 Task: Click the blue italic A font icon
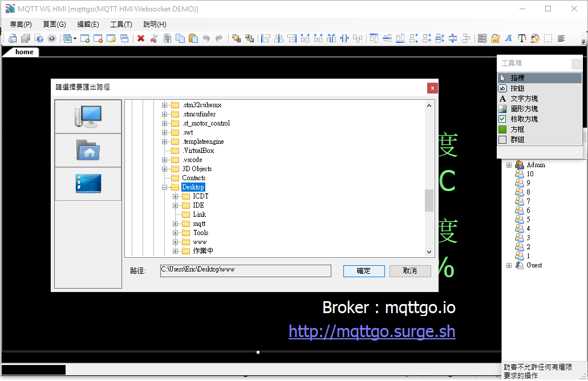click(509, 38)
